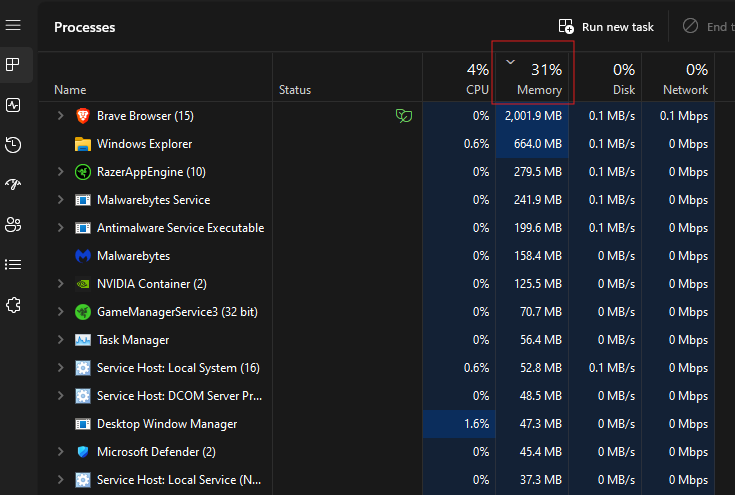Expand the RazerAppEngine process group
The image size is (735, 495).
60,172
